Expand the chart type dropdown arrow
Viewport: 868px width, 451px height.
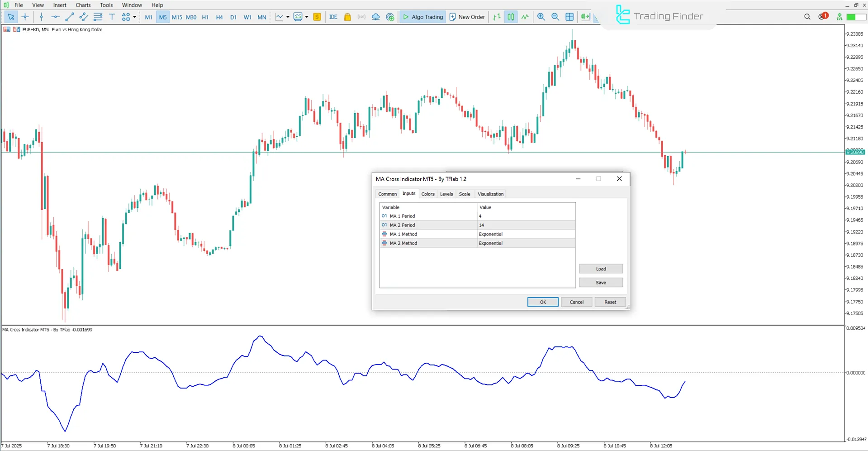[x=287, y=17]
